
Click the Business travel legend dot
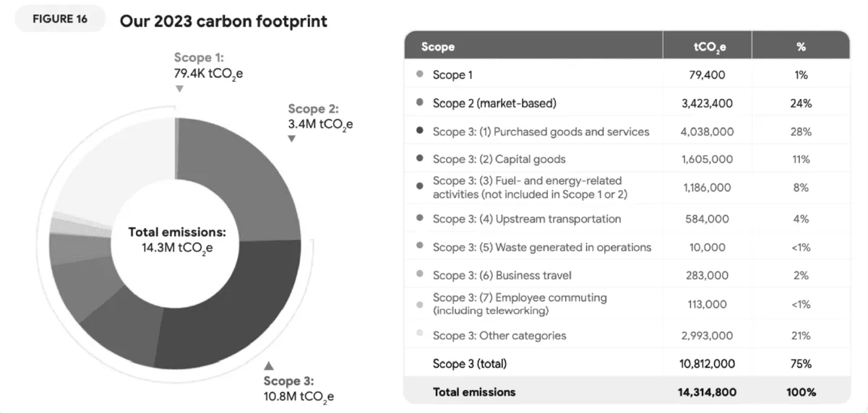pos(420,275)
